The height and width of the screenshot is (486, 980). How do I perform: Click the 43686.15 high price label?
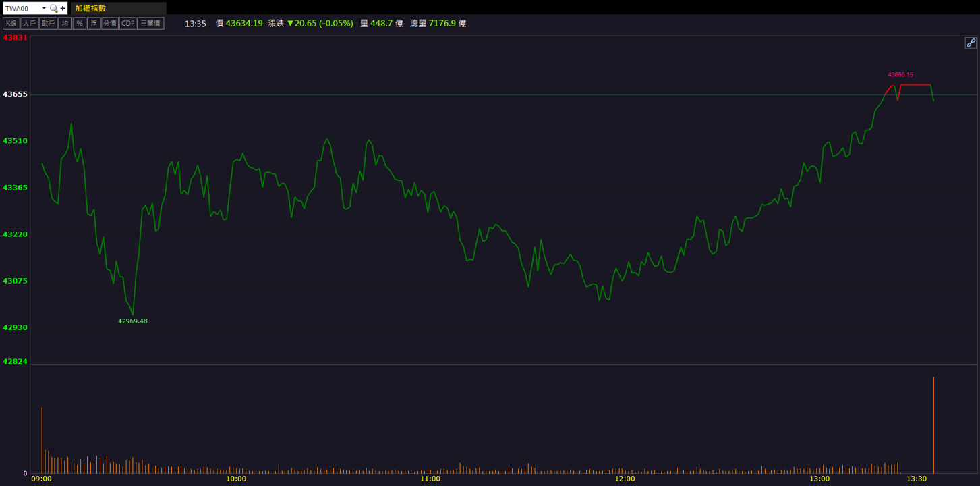point(900,75)
